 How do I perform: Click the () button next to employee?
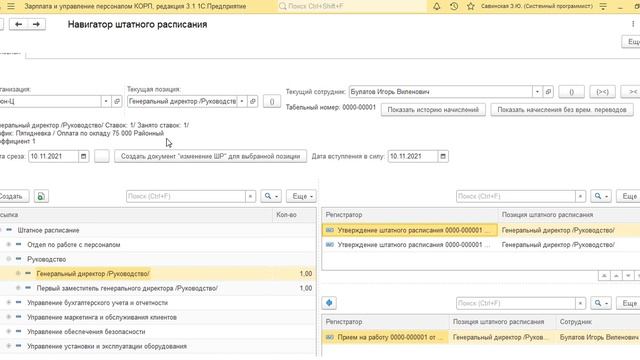pyautogui.click(x=571, y=92)
